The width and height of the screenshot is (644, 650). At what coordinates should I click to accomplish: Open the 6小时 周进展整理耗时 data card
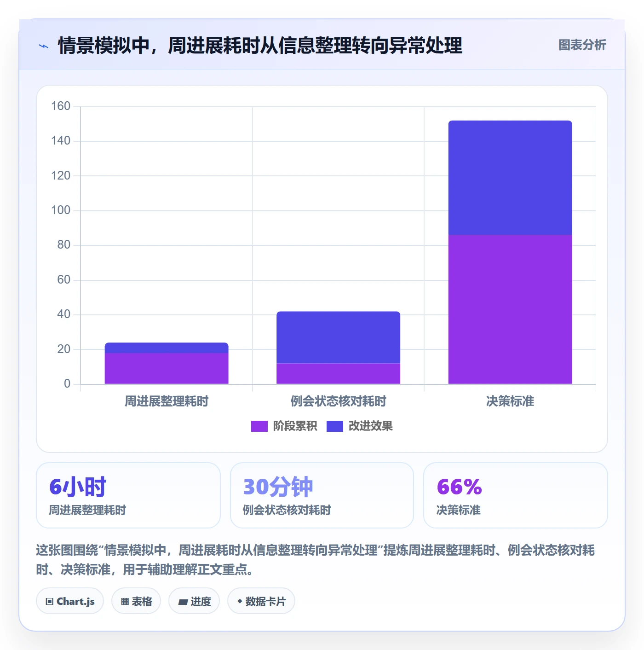pos(128,495)
